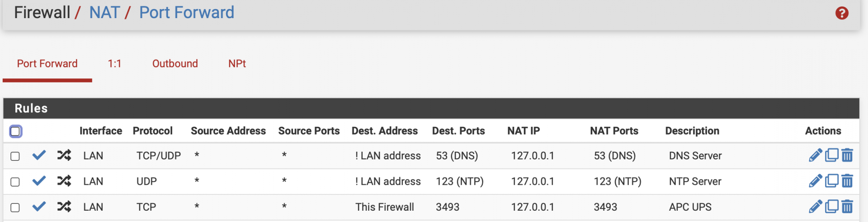This screenshot has width=868, height=222.
Task: Select the DNS Server rule checkbox
Action: 15,156
